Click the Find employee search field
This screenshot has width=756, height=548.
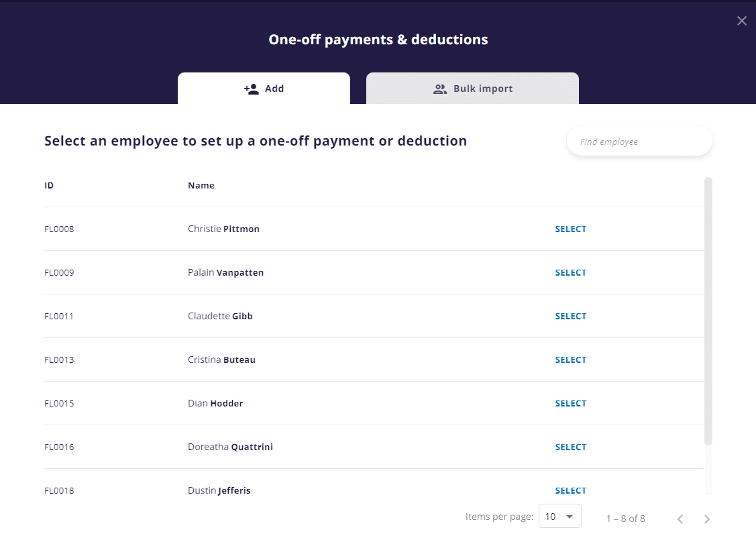639,141
